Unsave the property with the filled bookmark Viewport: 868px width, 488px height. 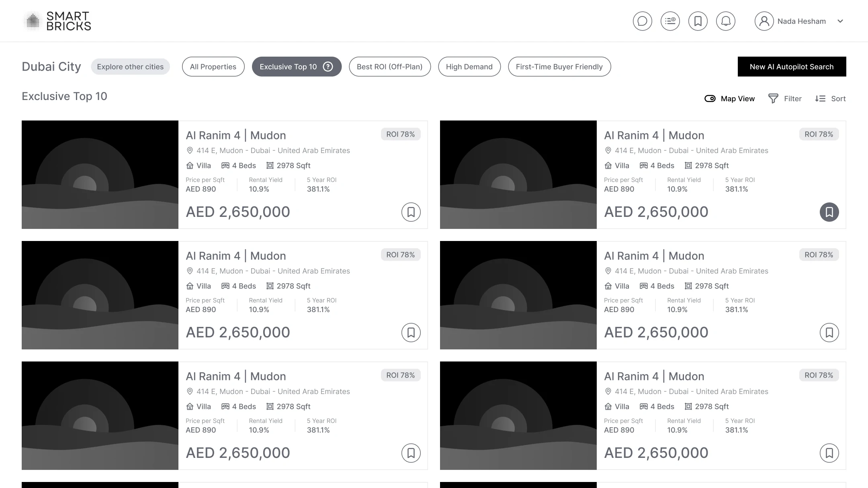(829, 212)
